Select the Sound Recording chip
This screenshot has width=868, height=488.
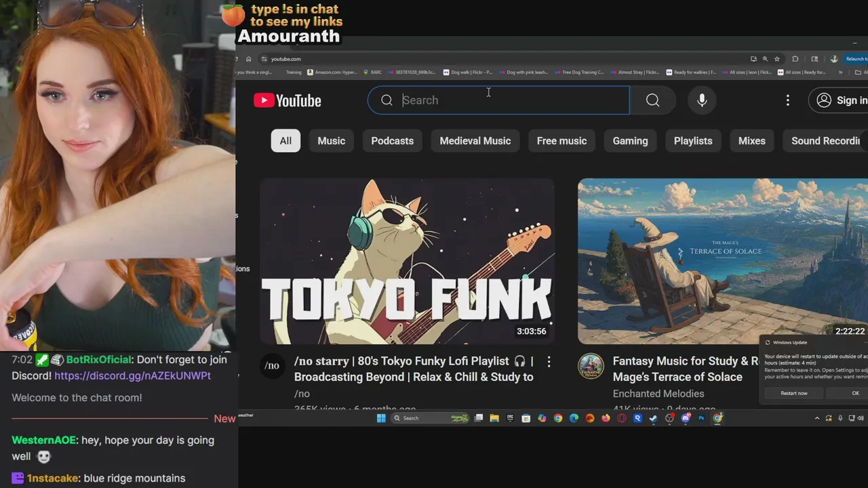click(x=825, y=141)
